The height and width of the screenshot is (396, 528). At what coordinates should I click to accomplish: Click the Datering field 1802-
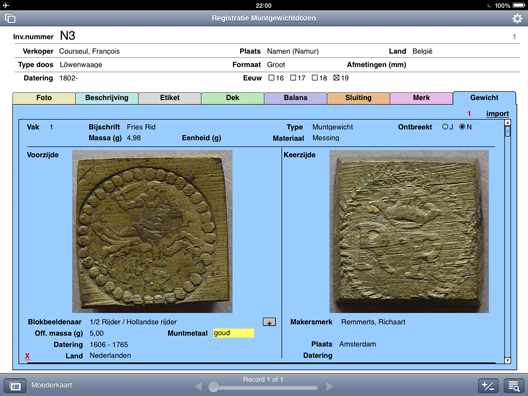pos(68,78)
